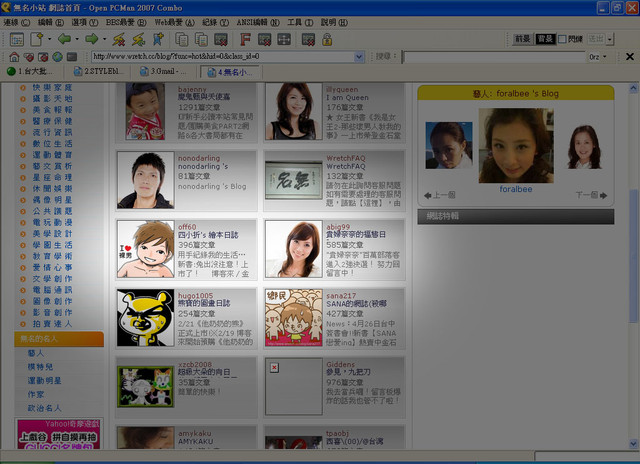
Task: Click the screen icon after the paste icon
Action: click(x=221, y=40)
